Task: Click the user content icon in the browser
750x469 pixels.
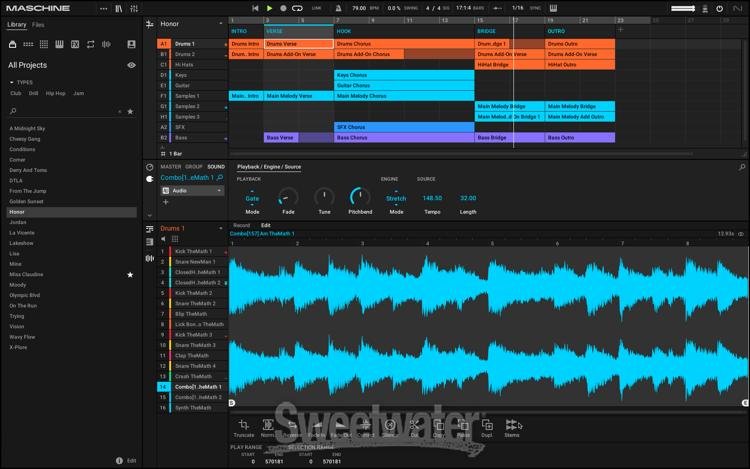Action: point(131,44)
